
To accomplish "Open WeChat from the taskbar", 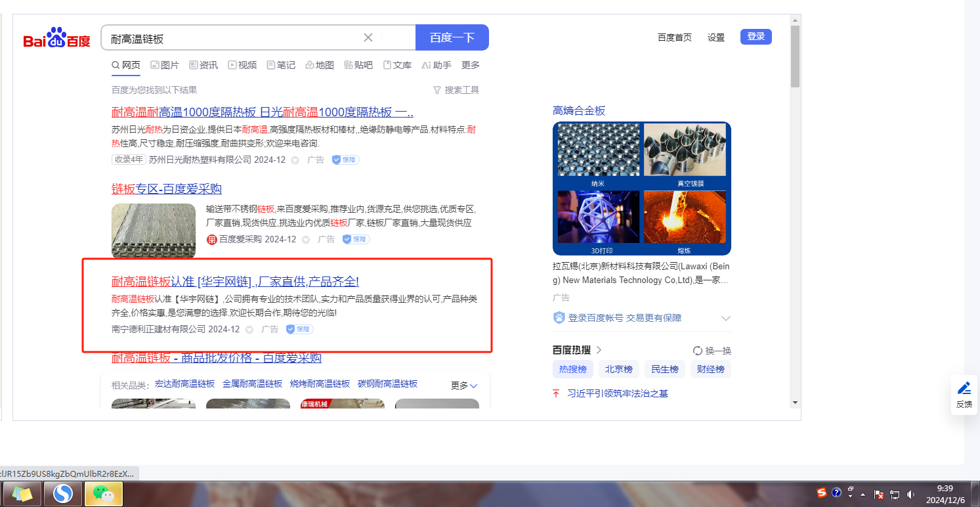I will (x=103, y=493).
